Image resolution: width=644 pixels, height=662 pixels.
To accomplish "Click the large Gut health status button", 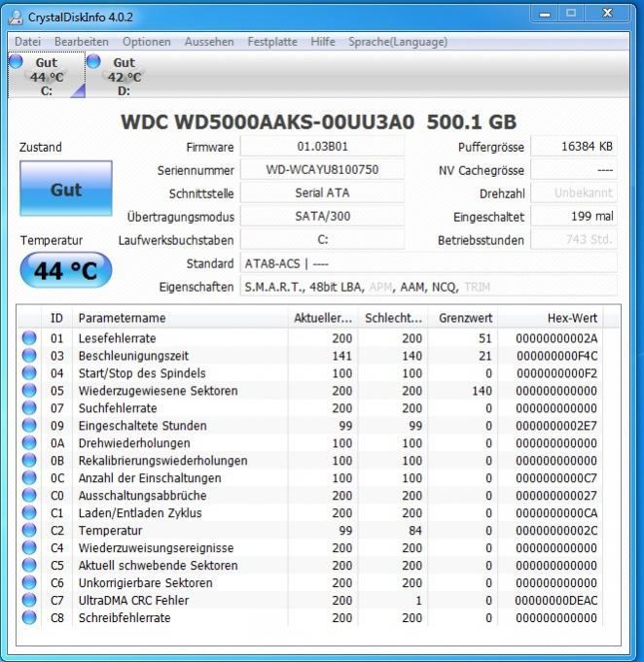I will coord(66,189).
